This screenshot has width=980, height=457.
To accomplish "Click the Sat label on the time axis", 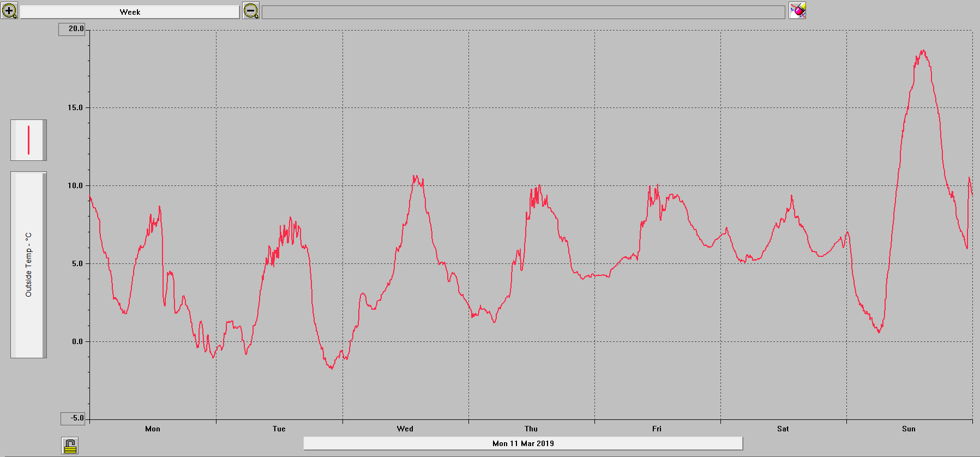I will pyautogui.click(x=783, y=429).
